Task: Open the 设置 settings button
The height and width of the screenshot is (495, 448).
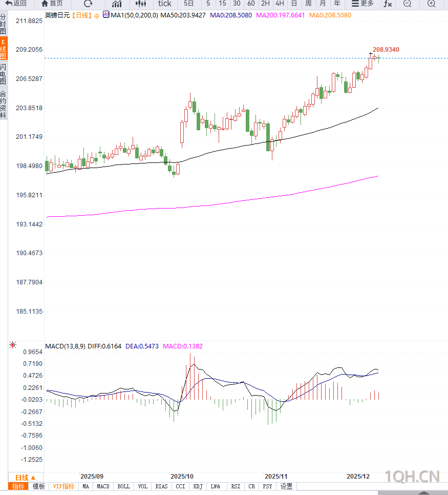Action: click(287, 486)
